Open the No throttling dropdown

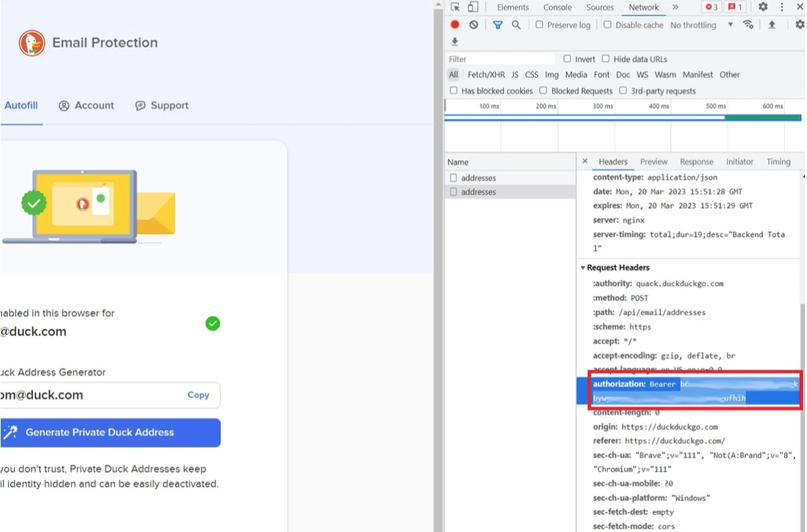(701, 25)
